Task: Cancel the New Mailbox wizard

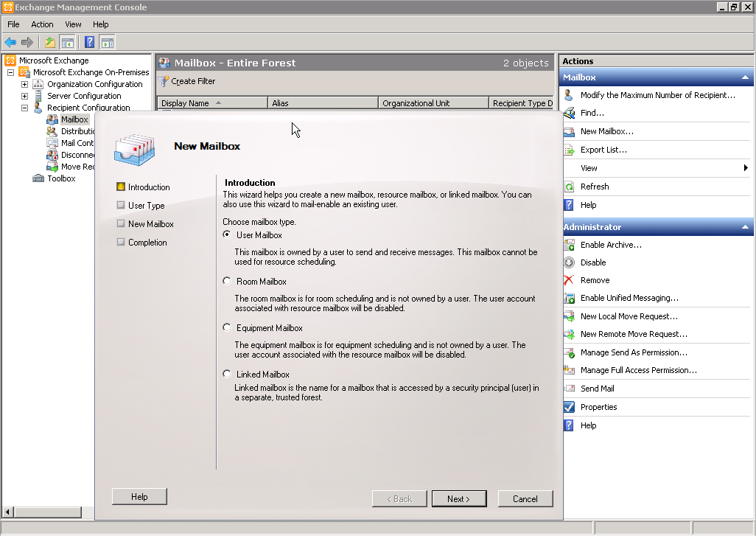Action: [x=525, y=499]
